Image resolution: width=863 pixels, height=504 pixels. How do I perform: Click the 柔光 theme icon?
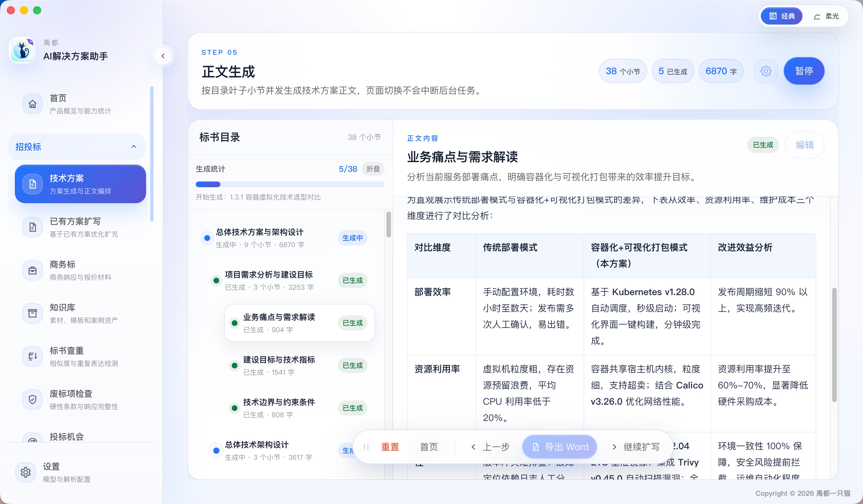pos(817,17)
